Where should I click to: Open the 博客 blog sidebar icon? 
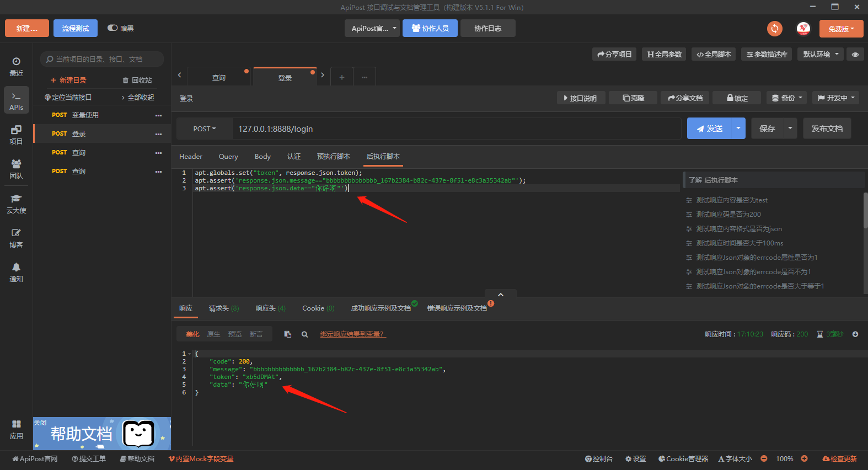[17, 238]
